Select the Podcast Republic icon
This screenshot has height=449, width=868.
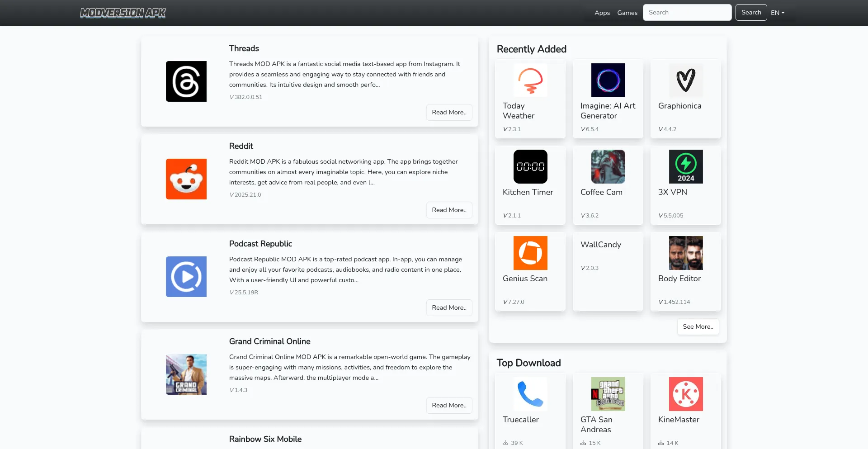[186, 277]
